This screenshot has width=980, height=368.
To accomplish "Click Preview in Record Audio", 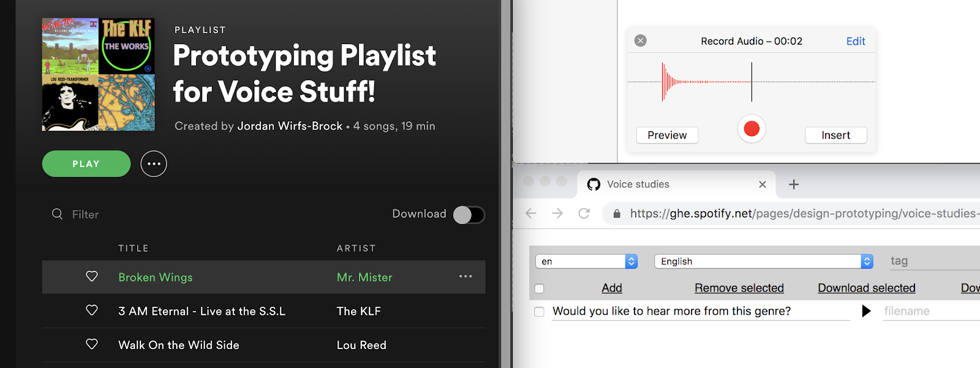I will point(667,135).
